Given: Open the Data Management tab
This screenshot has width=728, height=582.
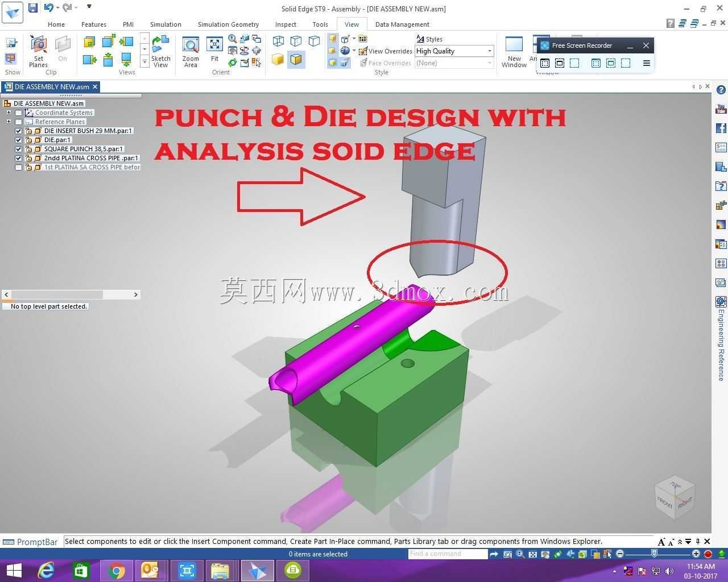Looking at the screenshot, I should (402, 24).
